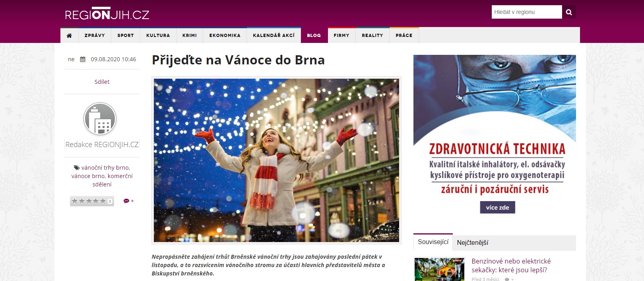Viewport: 644px width, 281px height.
Task: Focus the 'Hledat v regionu' search field
Action: coord(527,12)
